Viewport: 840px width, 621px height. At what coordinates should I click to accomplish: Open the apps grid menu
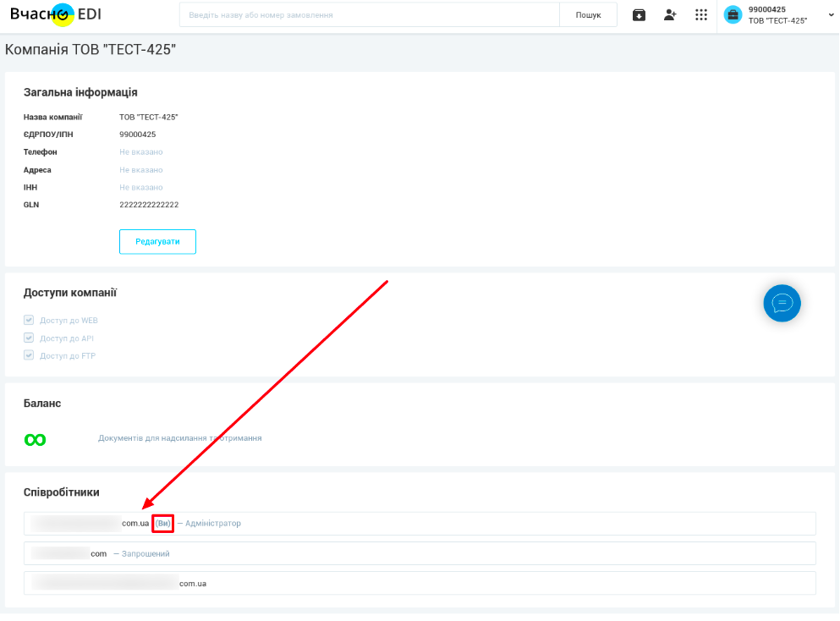[700, 14]
